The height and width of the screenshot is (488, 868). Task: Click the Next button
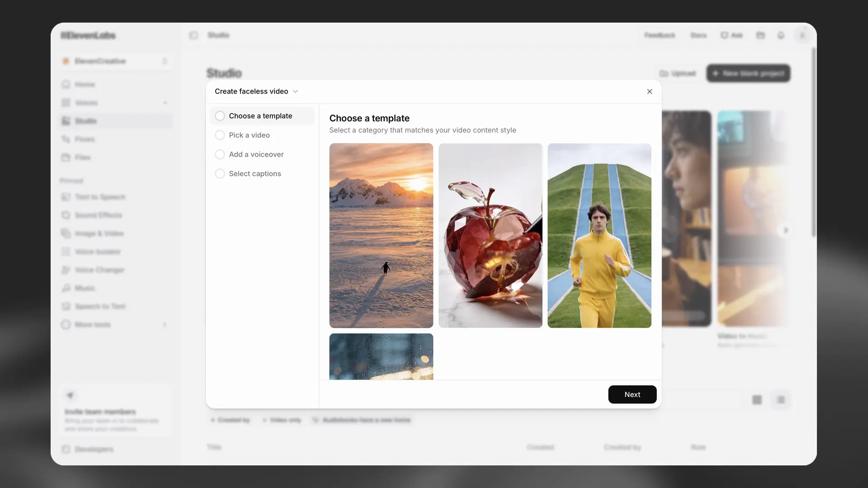point(632,394)
